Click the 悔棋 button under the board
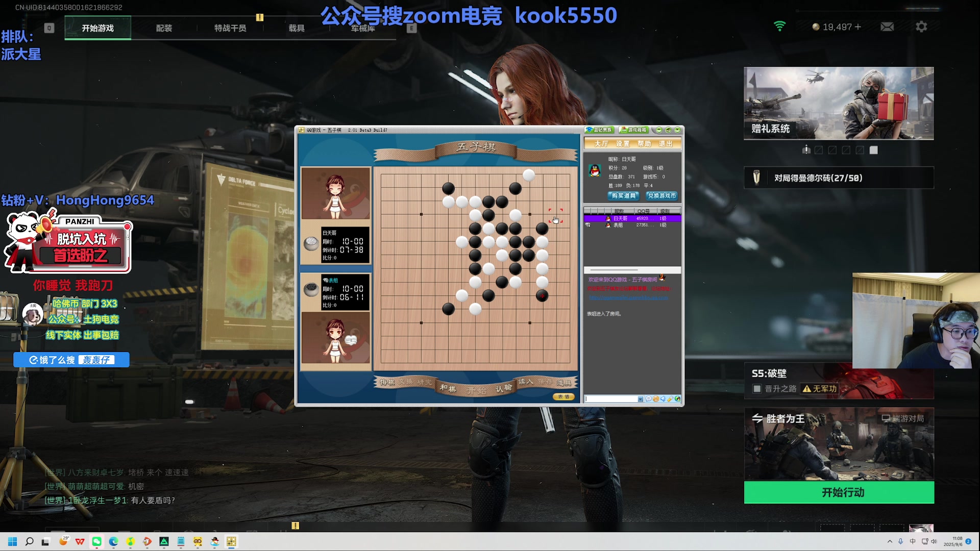This screenshot has height=551, width=980. (387, 382)
